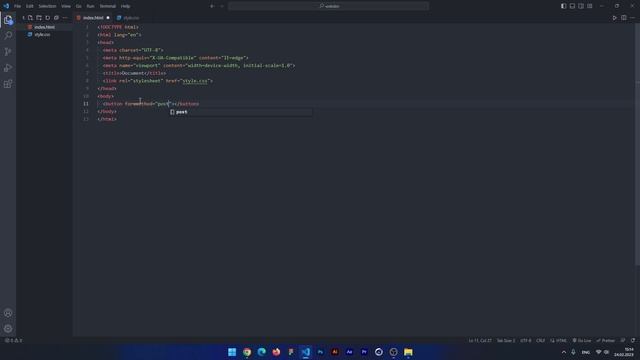Create a new folder in Explorer
This screenshot has width=640, height=360.
[39, 18]
